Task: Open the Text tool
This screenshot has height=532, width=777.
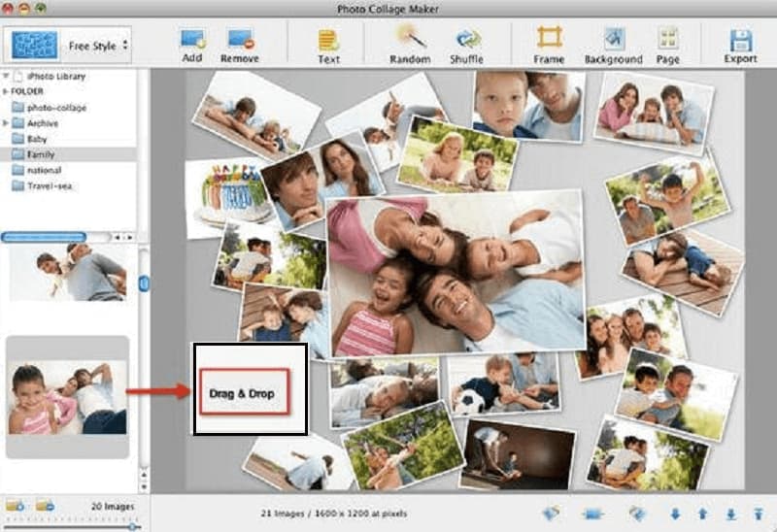Action: pyautogui.click(x=328, y=40)
